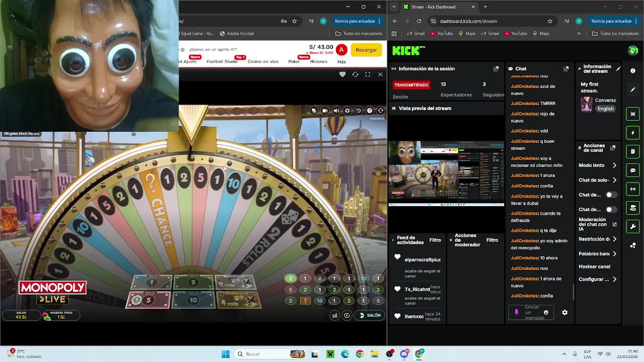Reload the casino game with refresh icon
Image resolution: width=644 pixels, height=362 pixels.
point(355,74)
